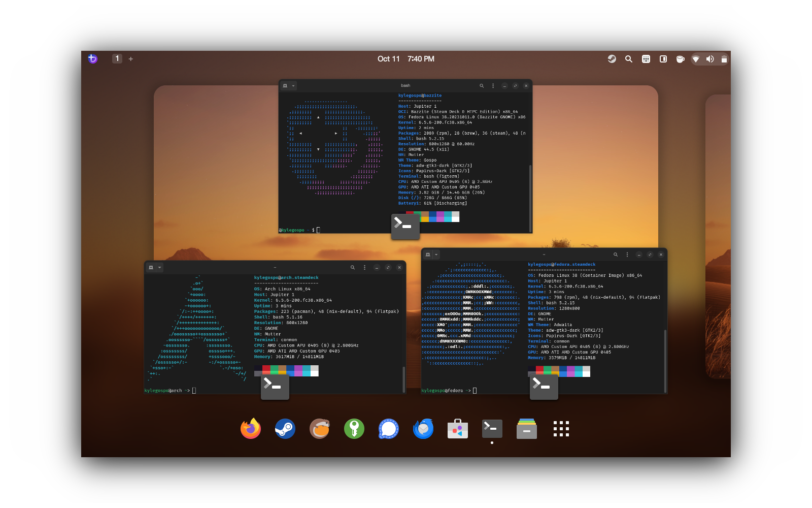Click the 'bash' title of the top terminal
Screen dimensions: 812x508
click(x=405, y=86)
